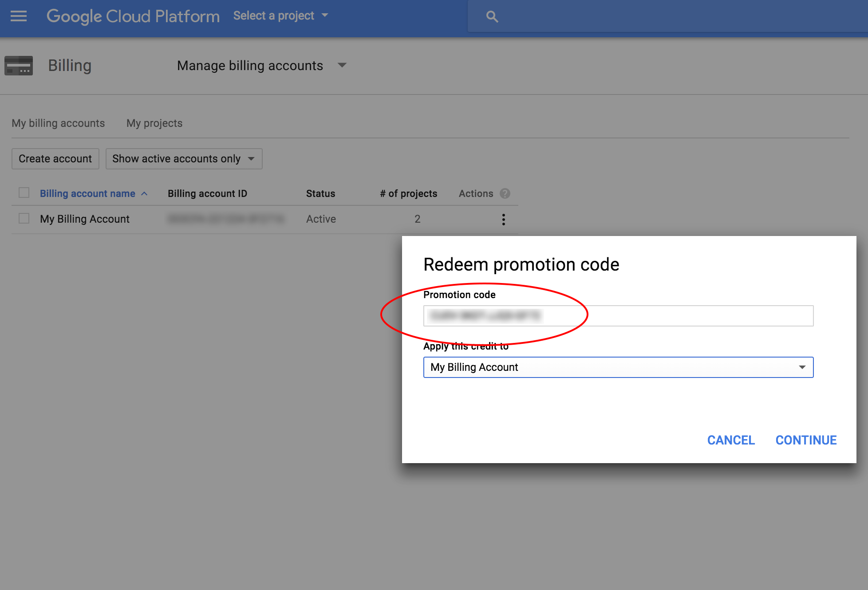Open the Select a project dropdown
The height and width of the screenshot is (590, 868).
coord(281,16)
